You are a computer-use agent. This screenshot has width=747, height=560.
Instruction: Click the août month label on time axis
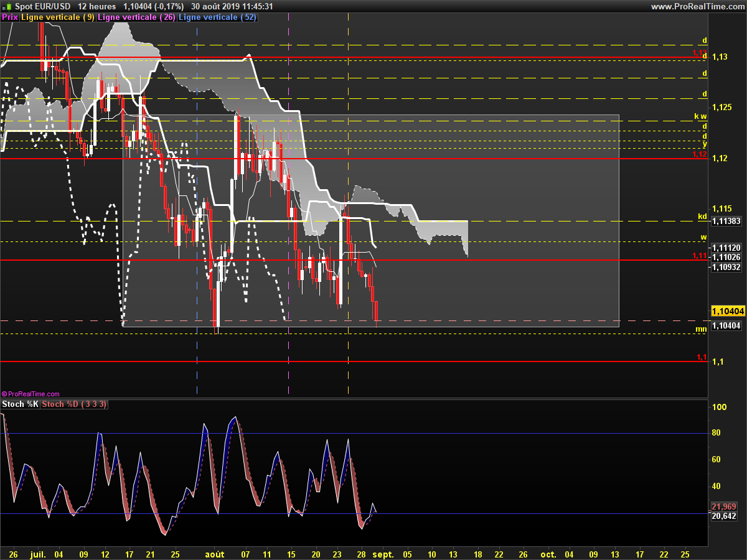tap(215, 553)
